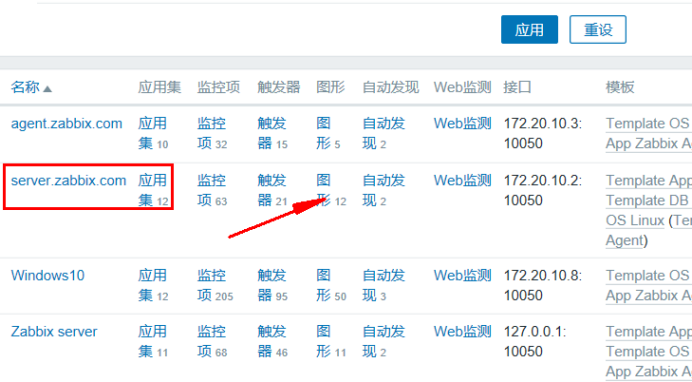Open Agent template link in server.zabbix.com row

(x=624, y=240)
